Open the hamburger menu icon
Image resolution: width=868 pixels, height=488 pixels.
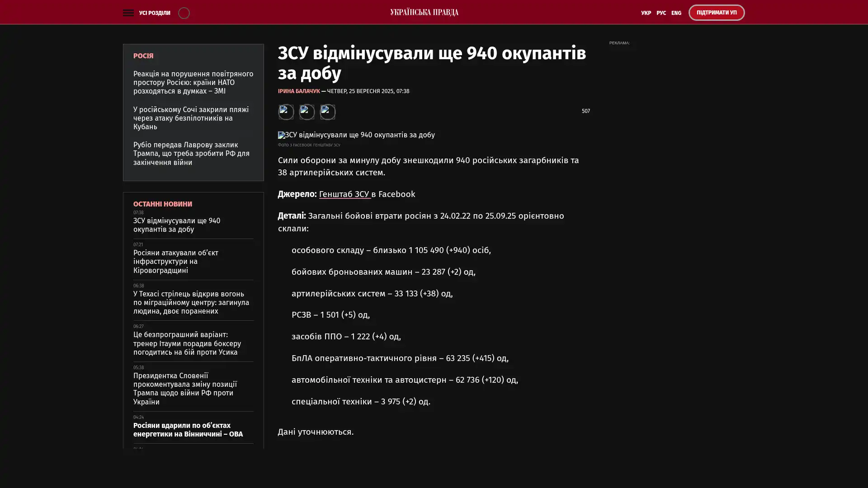tap(128, 13)
